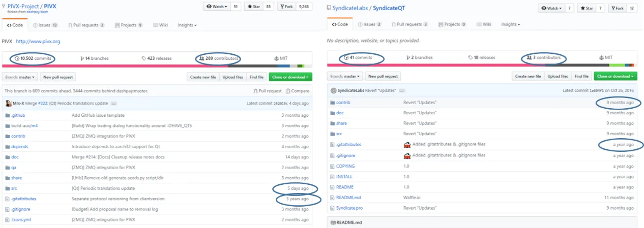Screen dimensions: 644x228
Task: Click the PIVX-Project owner link
Action: 23,6
